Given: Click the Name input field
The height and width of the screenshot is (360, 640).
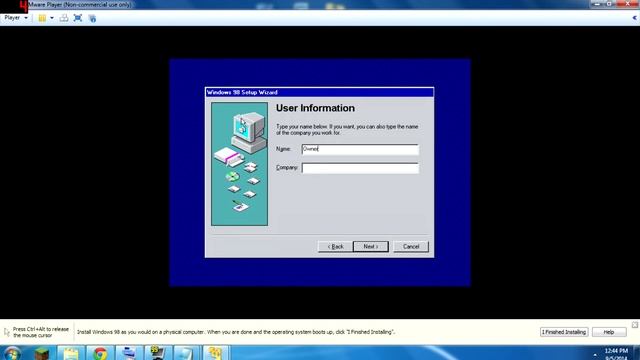Looking at the screenshot, I should pyautogui.click(x=360, y=149).
